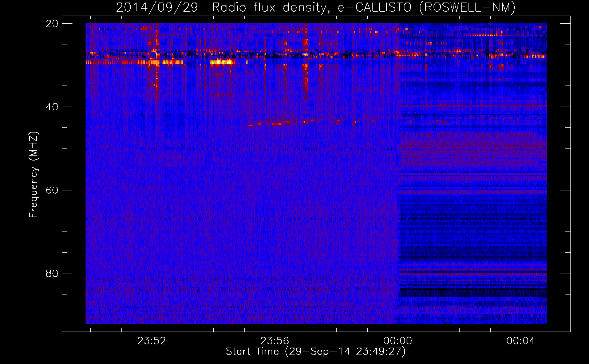Image resolution: width=589 pixels, height=364 pixels.
Task: Click the red drifting emission streak near 44 MHz
Action: (313, 122)
